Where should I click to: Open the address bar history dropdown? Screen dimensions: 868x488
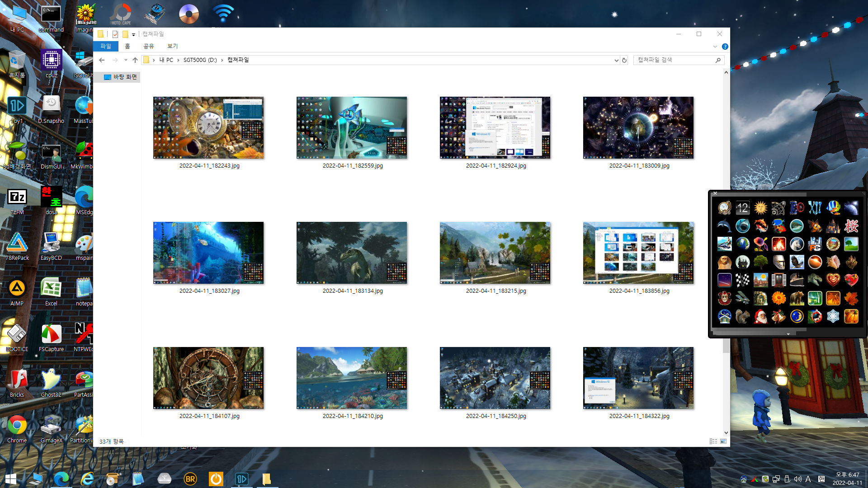(x=616, y=60)
